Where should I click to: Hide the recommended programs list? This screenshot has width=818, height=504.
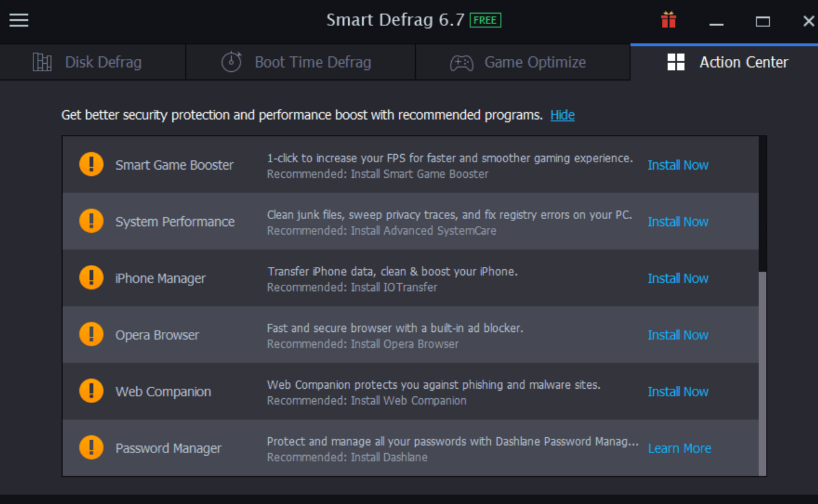[x=562, y=115]
